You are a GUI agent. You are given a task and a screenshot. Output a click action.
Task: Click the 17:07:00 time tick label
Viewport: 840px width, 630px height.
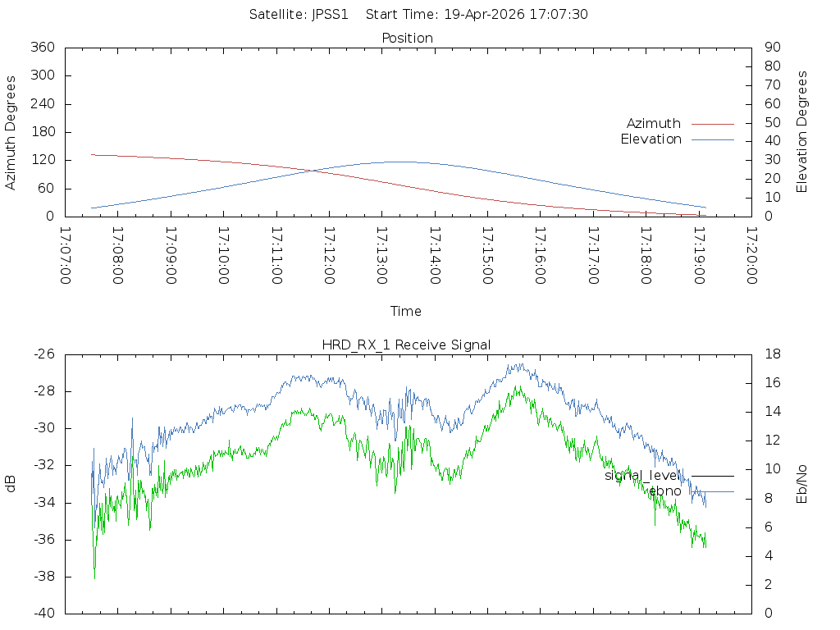click(x=66, y=256)
